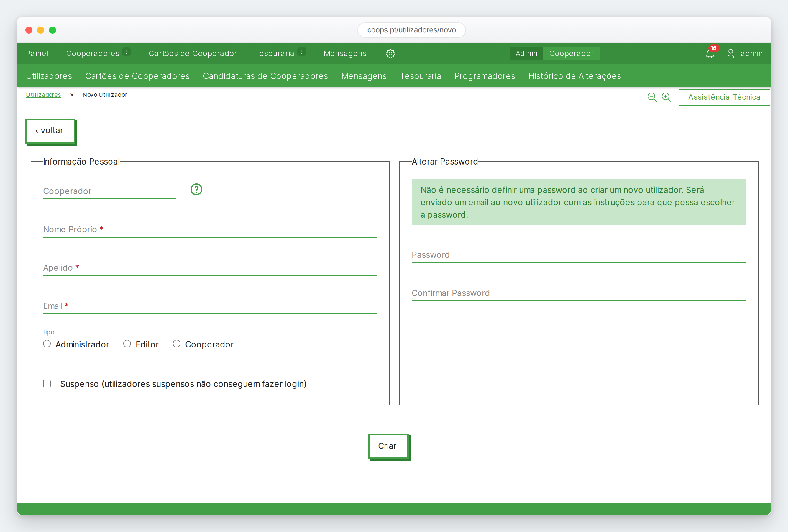Viewport: 788px width, 532px height.
Task: Go to Cartões de Cooperador menu
Action: 193,54
